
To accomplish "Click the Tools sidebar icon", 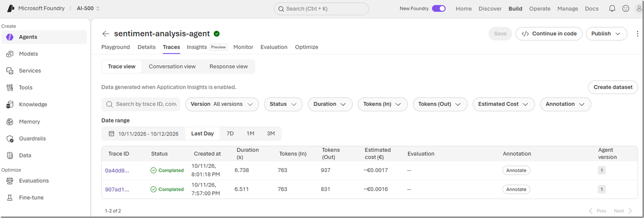I will [10, 88].
